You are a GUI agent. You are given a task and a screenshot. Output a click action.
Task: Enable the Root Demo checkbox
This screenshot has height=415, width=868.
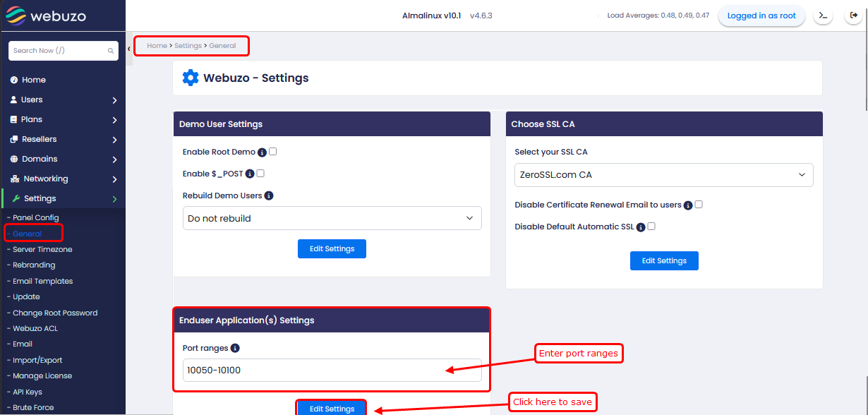[272, 151]
